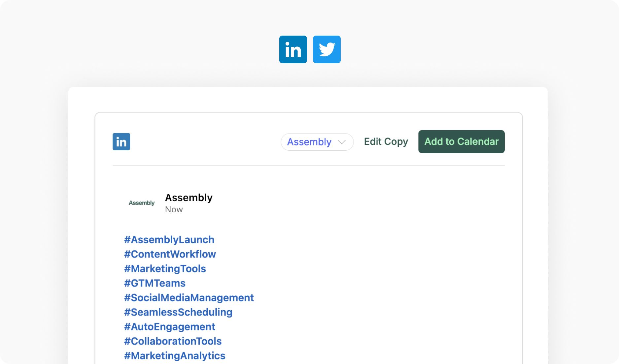619x364 pixels.
Task: Open the #SeamlessScheduling hashtag
Action: coord(178,312)
